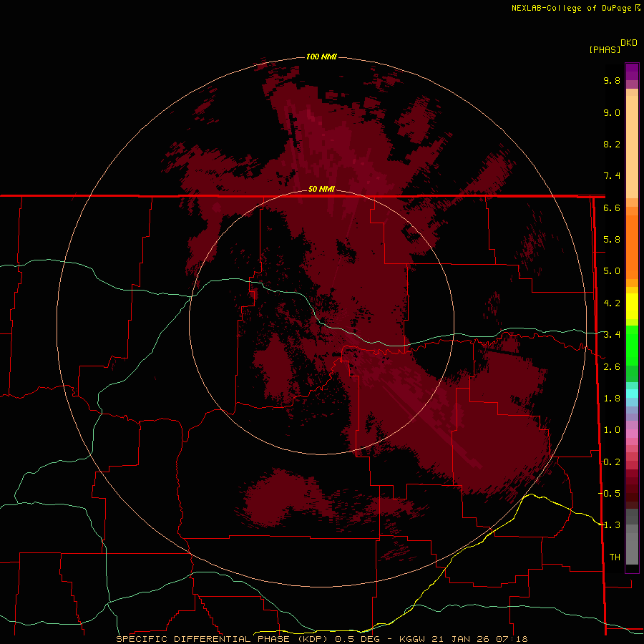644x644 pixels.
Task: Pick the cyan band of the color bar
Action: tap(632, 394)
